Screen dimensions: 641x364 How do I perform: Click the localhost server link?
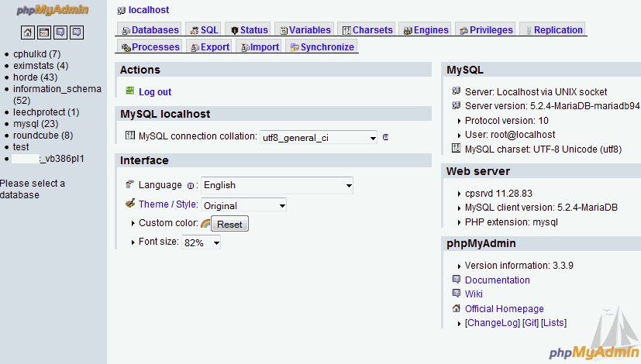[149, 10]
